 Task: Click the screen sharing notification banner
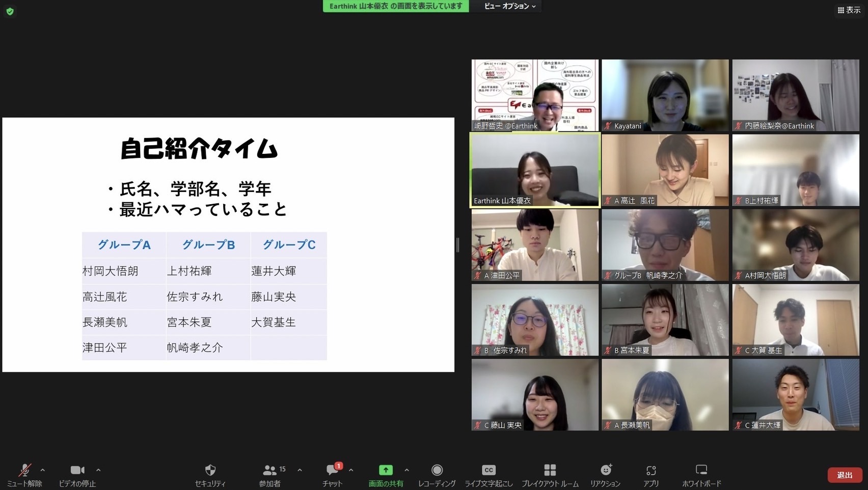click(x=396, y=6)
